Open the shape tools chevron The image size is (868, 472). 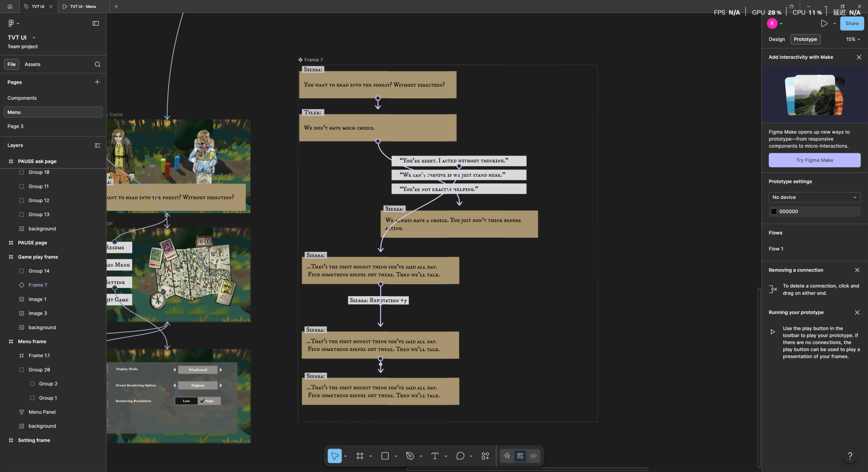(x=396, y=456)
